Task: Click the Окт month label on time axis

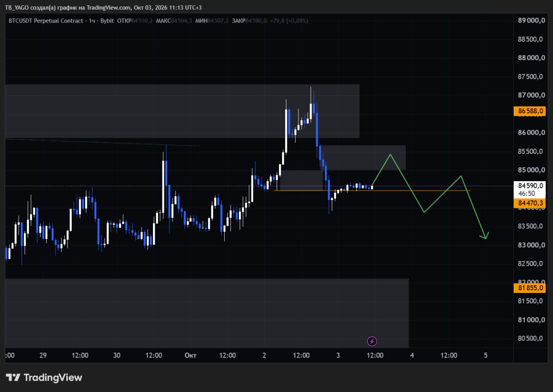Action: point(191,355)
